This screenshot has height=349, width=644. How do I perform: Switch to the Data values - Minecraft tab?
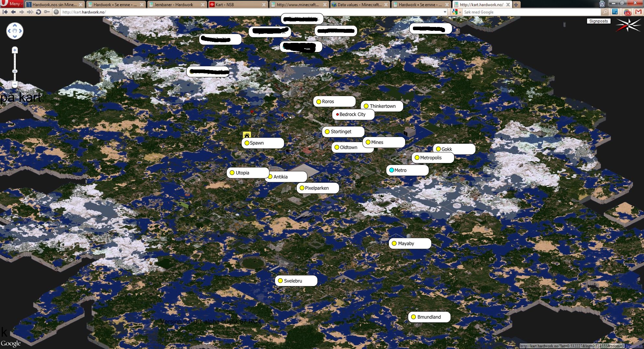tap(360, 5)
